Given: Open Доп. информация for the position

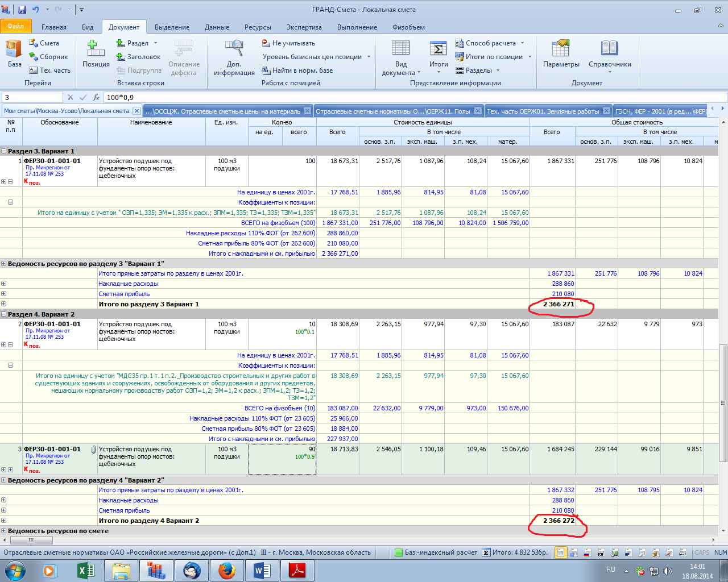Looking at the screenshot, I should [234, 57].
